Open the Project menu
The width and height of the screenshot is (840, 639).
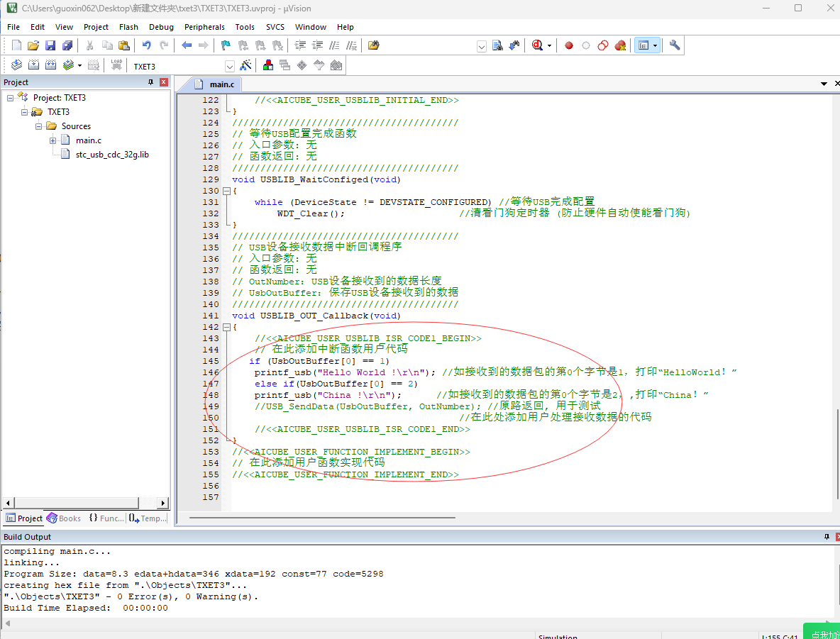tap(96, 27)
